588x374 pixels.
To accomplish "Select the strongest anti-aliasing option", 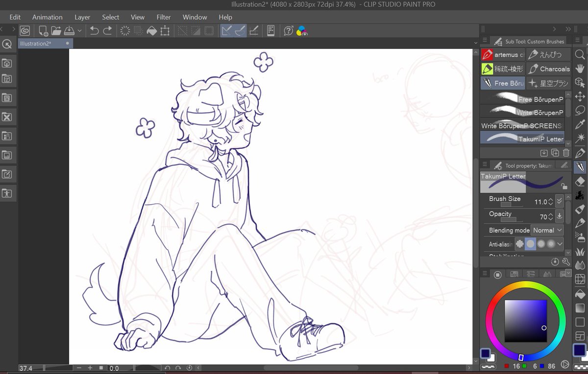I will (551, 243).
